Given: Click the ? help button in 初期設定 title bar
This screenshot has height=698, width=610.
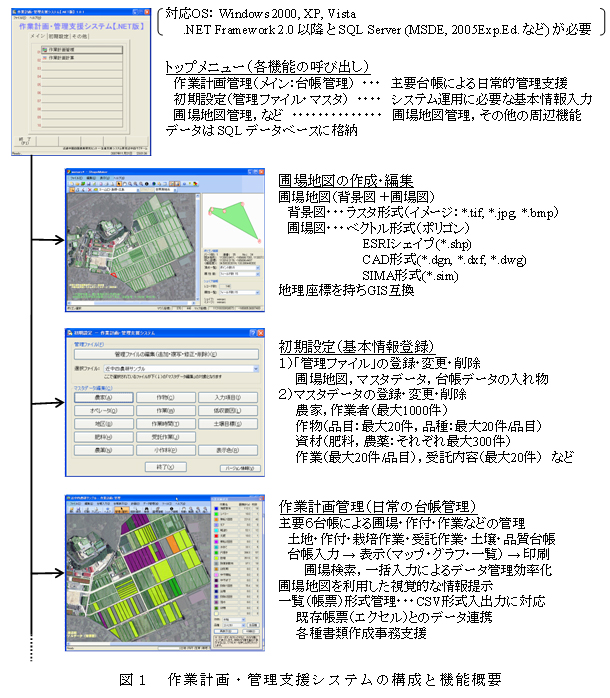Looking at the screenshot, I should 252,333.
